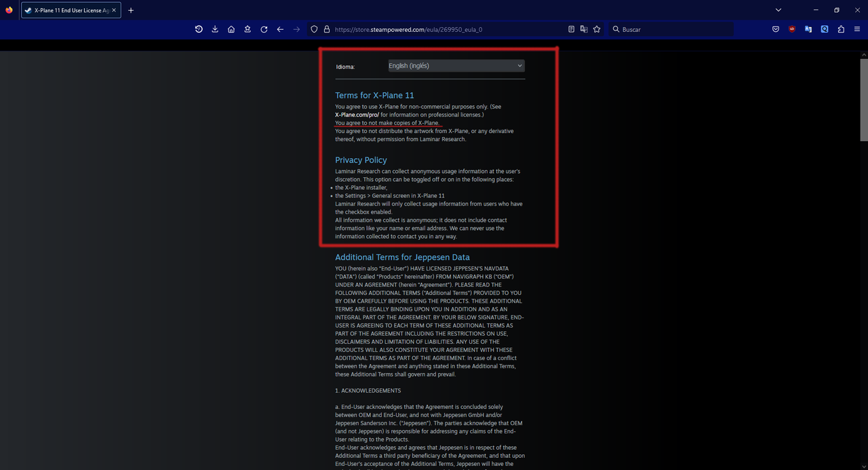Open the tracking protection shield icon
Viewport: 868px width, 470px height.
(x=314, y=29)
